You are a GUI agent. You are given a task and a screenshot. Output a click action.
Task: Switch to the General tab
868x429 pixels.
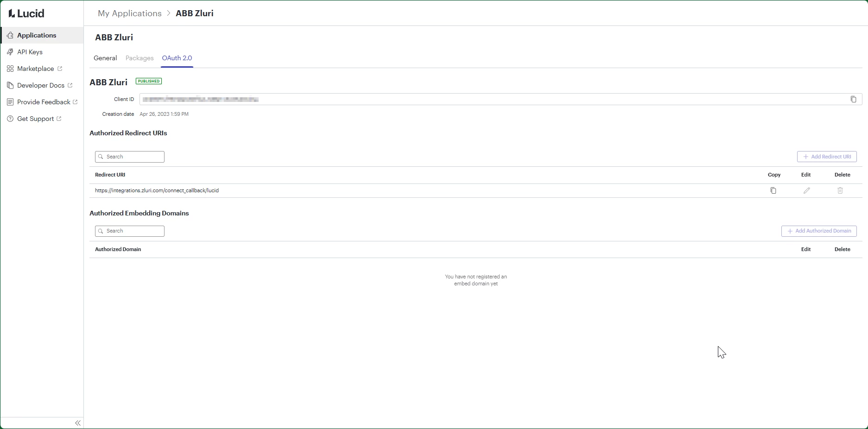105,58
